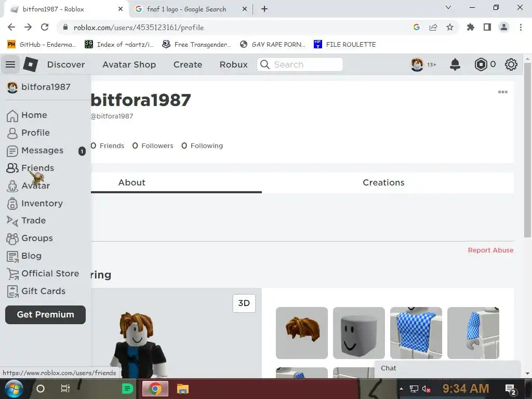The height and width of the screenshot is (399, 532).
Task: Click the 0 Friends link
Action: point(107,146)
